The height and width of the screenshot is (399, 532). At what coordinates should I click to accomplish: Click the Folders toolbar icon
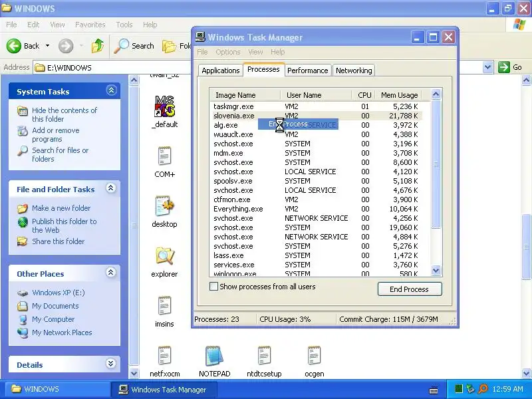(x=169, y=46)
